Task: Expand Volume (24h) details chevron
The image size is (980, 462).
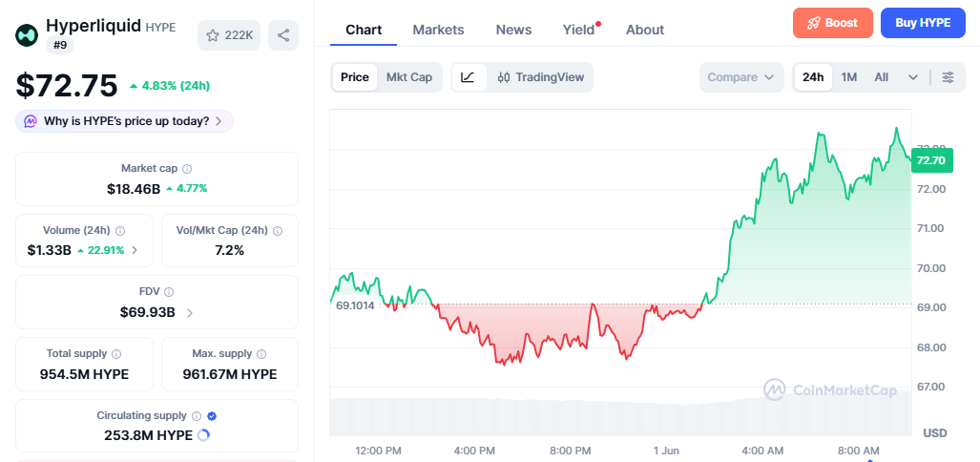Action: click(134, 251)
